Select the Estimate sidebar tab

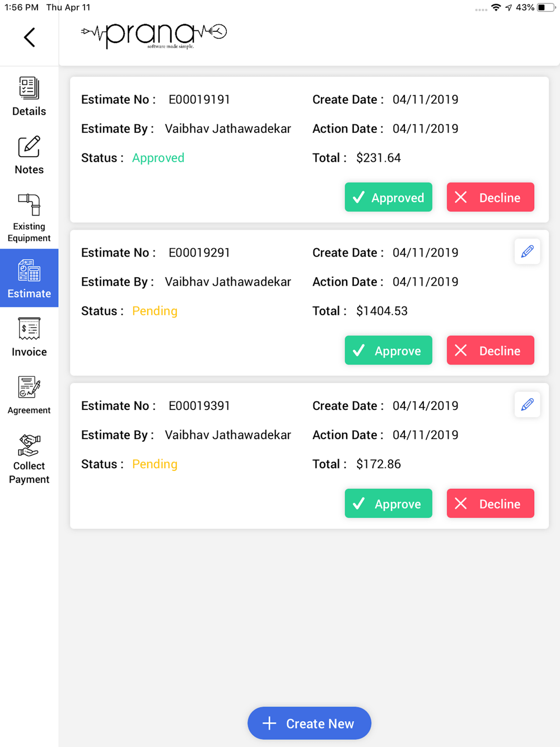(29, 278)
